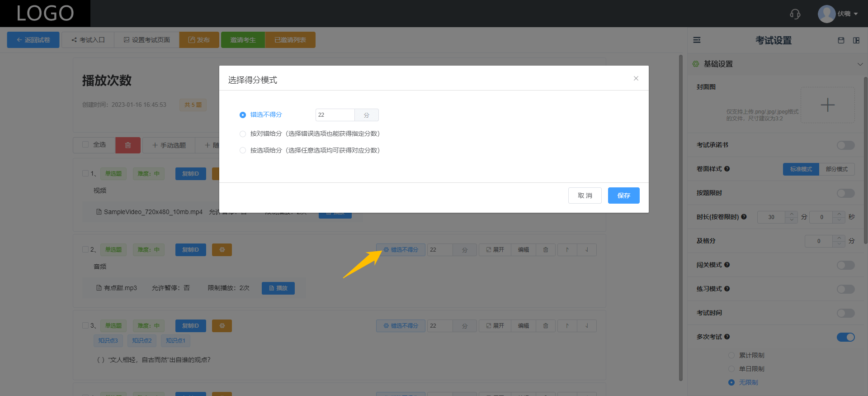
Task: Open 错选不得分 score mode for question 2
Action: 401,250
